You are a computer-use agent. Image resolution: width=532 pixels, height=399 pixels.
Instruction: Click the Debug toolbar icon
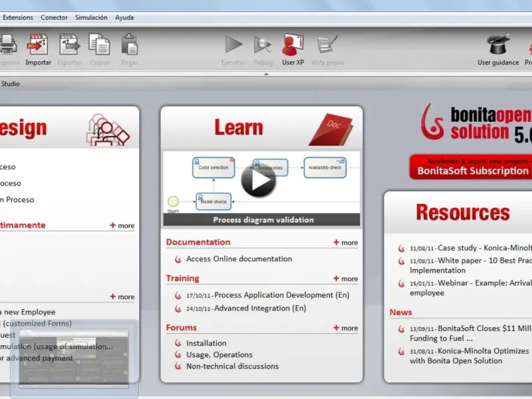pyautogui.click(x=263, y=45)
